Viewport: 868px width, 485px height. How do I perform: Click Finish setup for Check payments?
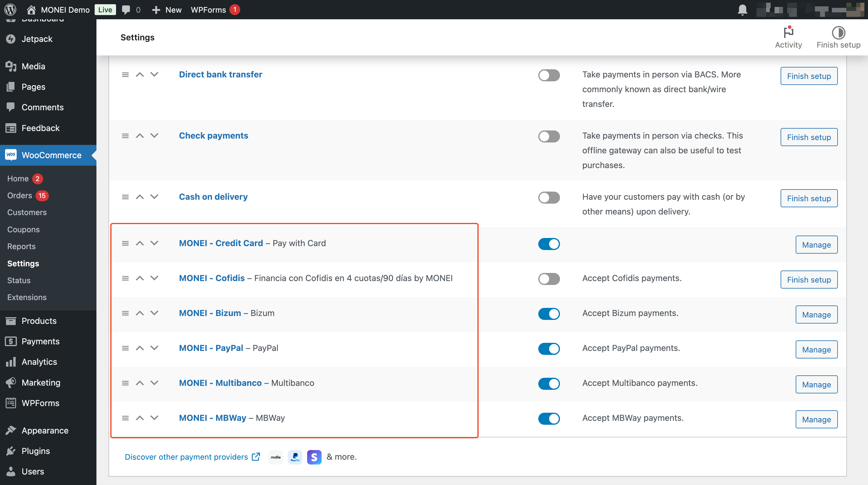[809, 137]
